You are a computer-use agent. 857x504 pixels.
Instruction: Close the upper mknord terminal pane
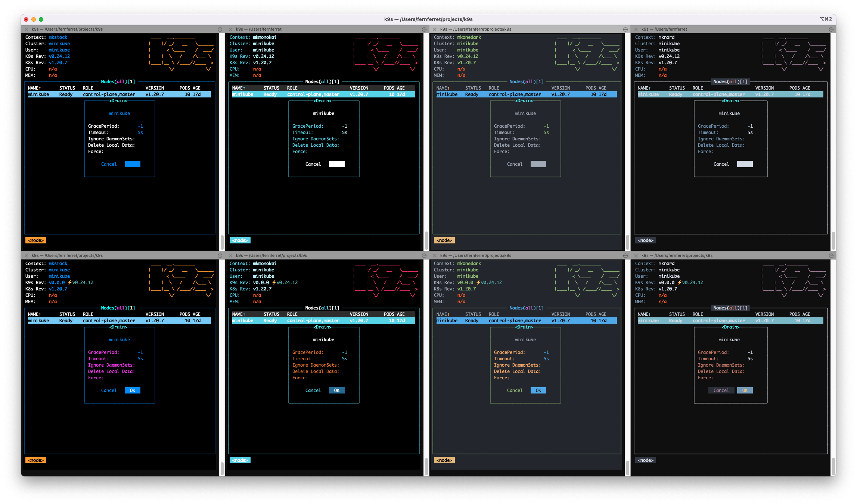point(636,29)
